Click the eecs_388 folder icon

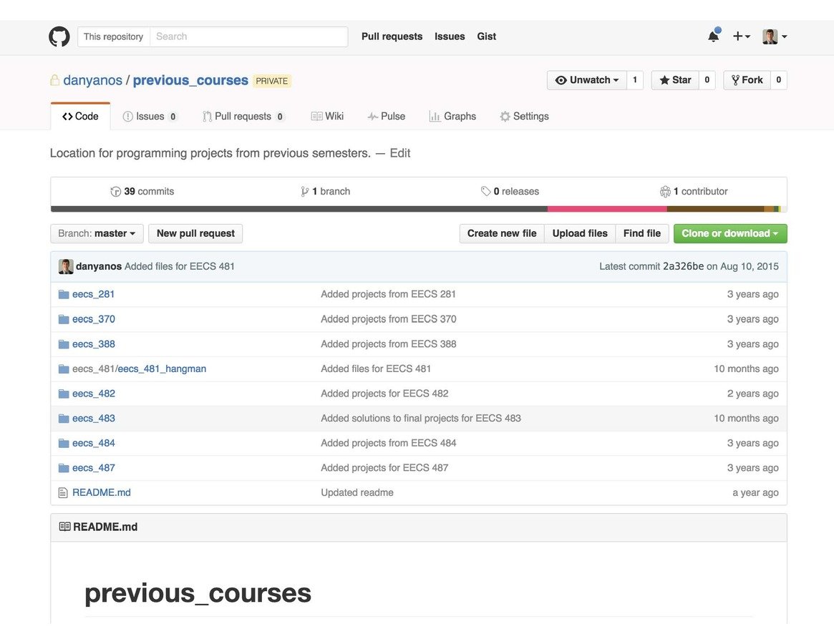[64, 344]
